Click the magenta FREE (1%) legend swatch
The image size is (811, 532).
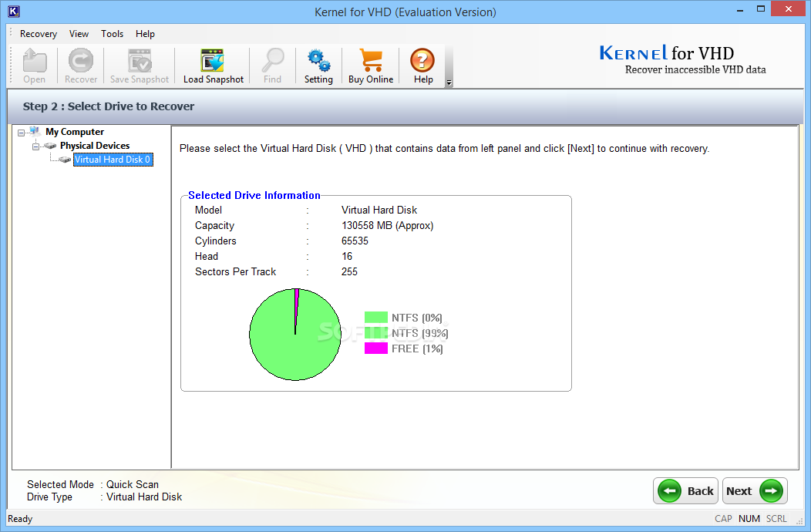[376, 348]
